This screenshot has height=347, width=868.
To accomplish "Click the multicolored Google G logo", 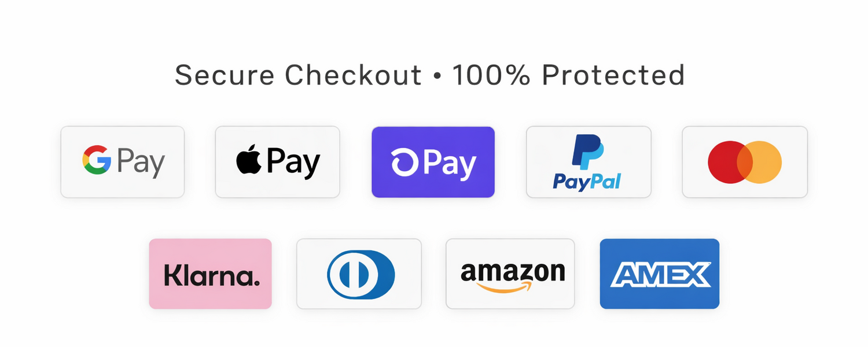I will (x=97, y=160).
